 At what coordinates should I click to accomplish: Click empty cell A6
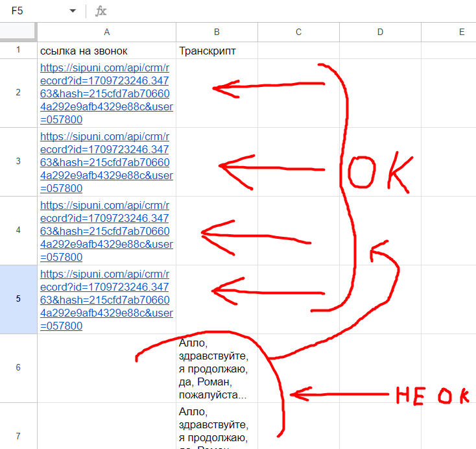106,368
